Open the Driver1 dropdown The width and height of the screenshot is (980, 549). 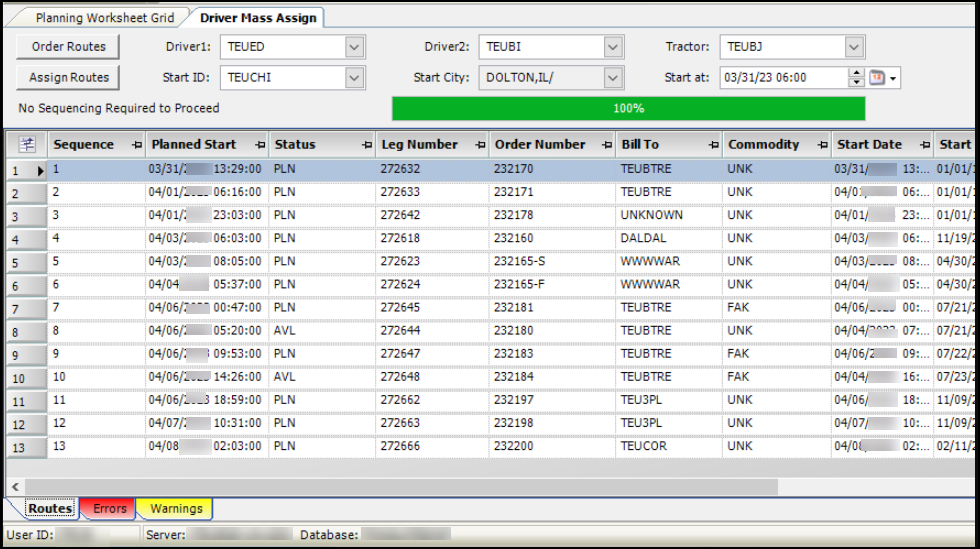[354, 47]
